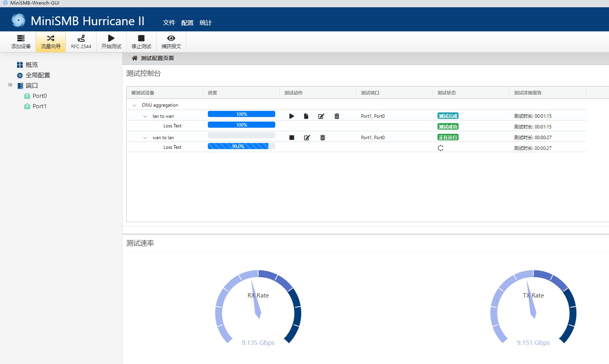Collapse the 端口 tree branch
Image resolution: width=609 pixels, height=364 pixels.
(10, 85)
